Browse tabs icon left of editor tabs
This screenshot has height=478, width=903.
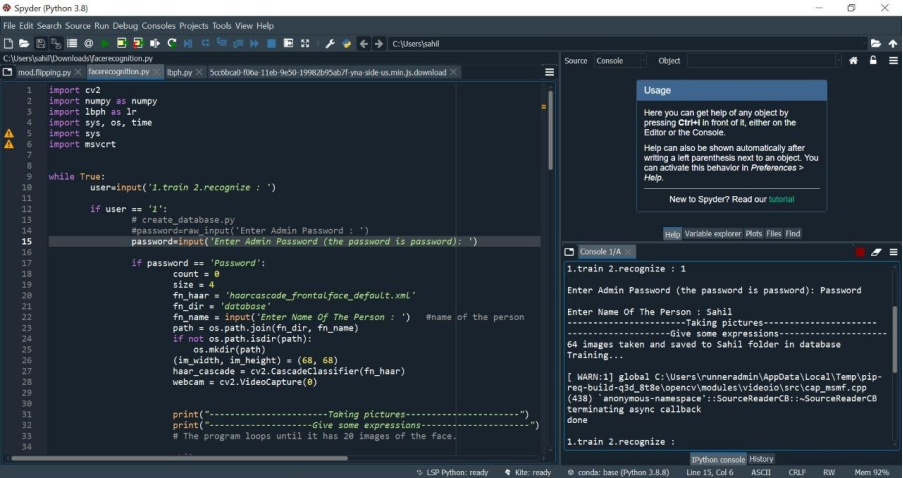click(7, 72)
